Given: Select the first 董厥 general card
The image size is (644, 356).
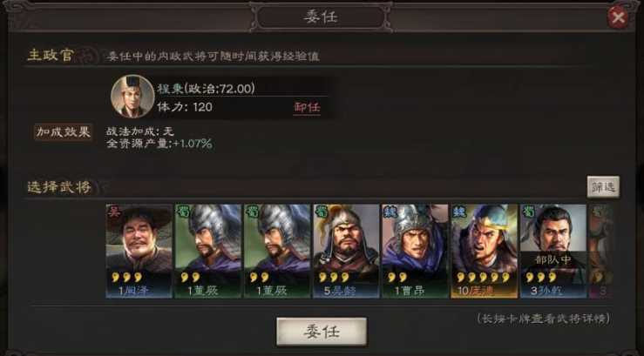Looking at the screenshot, I should [208, 251].
